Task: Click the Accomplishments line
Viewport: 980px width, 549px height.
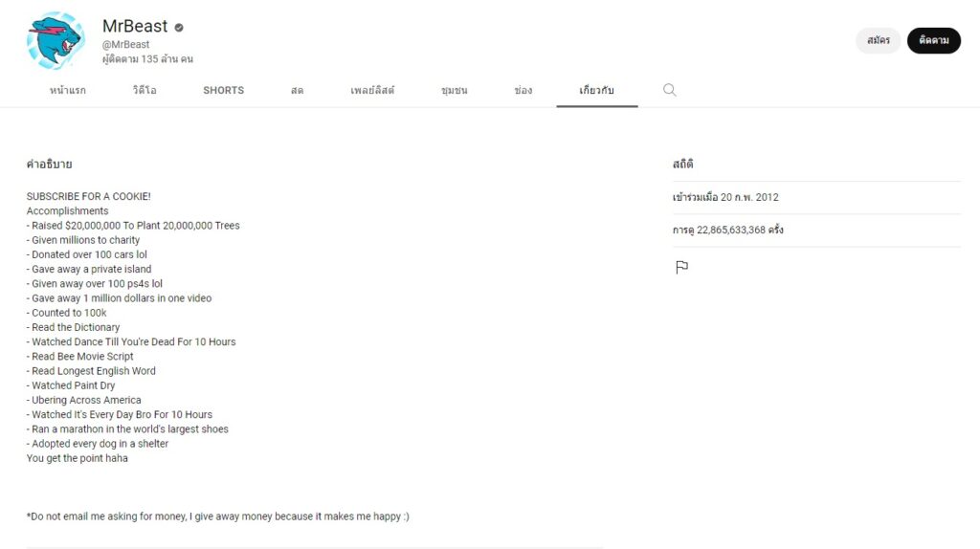Action: coord(67,211)
